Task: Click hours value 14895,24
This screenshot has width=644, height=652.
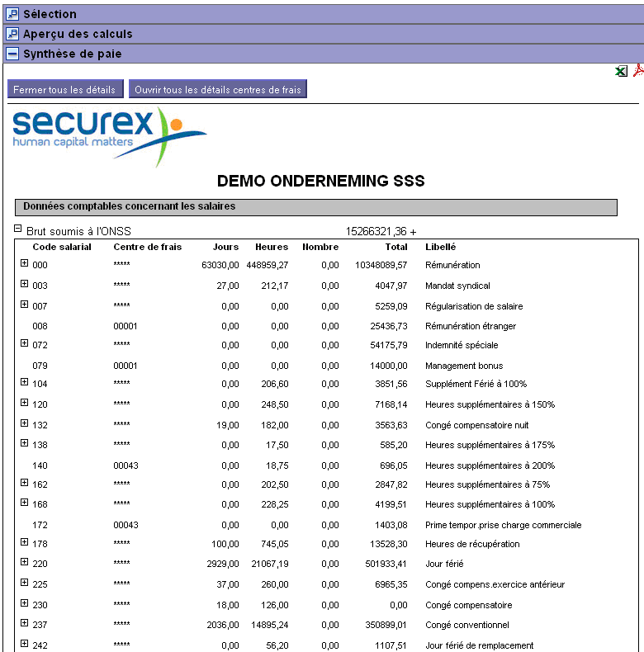Action: pyautogui.click(x=270, y=625)
